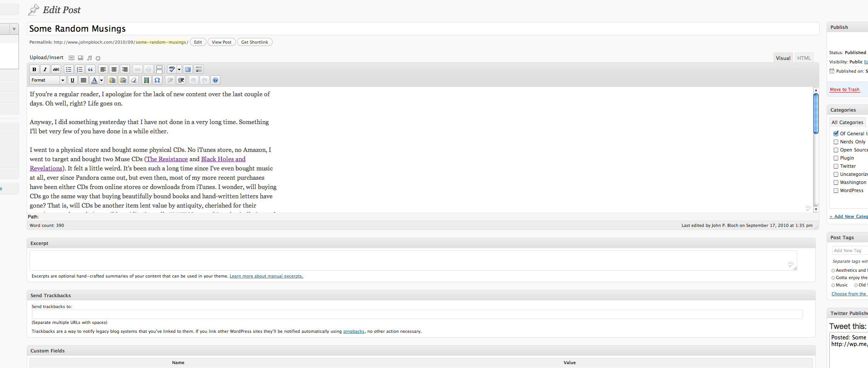
Task: Open the text color picker dropdown
Action: [102, 80]
